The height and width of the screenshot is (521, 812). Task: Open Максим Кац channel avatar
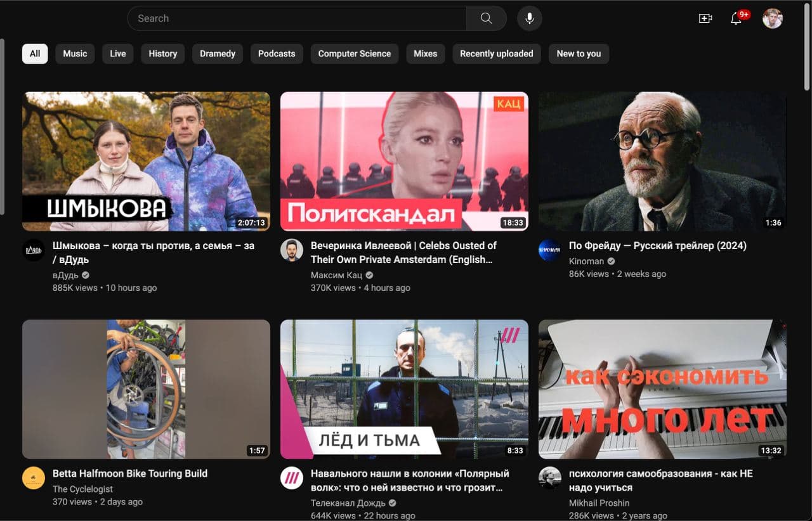point(292,250)
